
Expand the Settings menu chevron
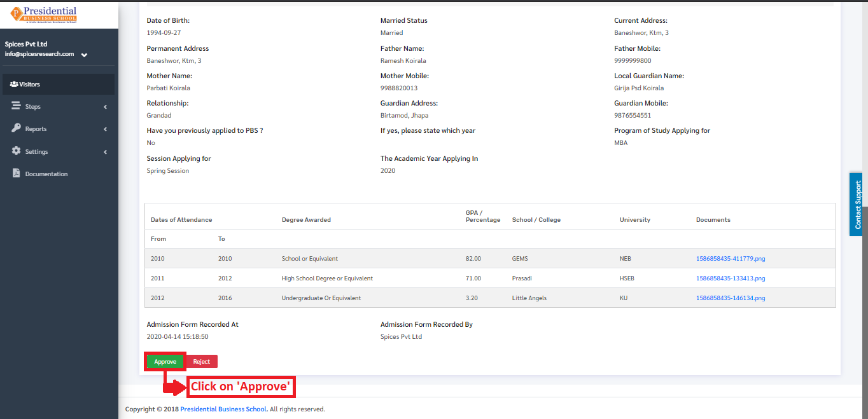[x=105, y=152]
